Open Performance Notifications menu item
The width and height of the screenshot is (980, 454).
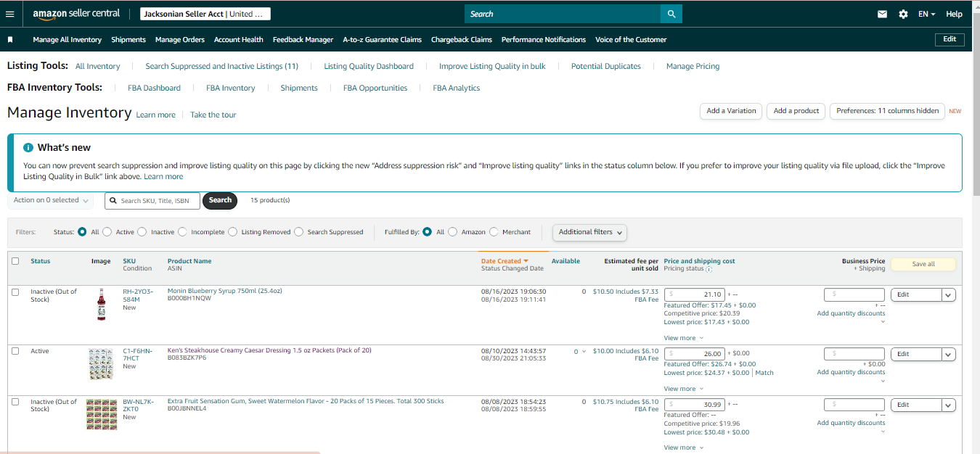click(544, 40)
